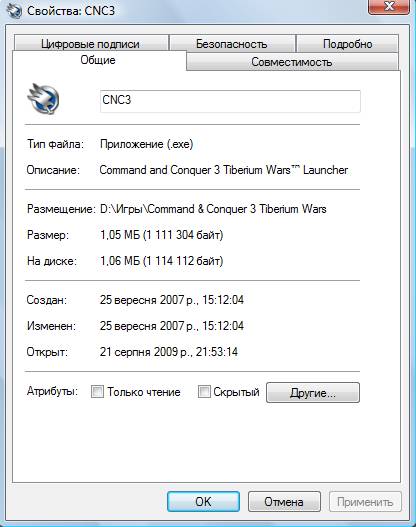
Task: Click the description text 'Command and Conquer 3'
Action: [160, 170]
